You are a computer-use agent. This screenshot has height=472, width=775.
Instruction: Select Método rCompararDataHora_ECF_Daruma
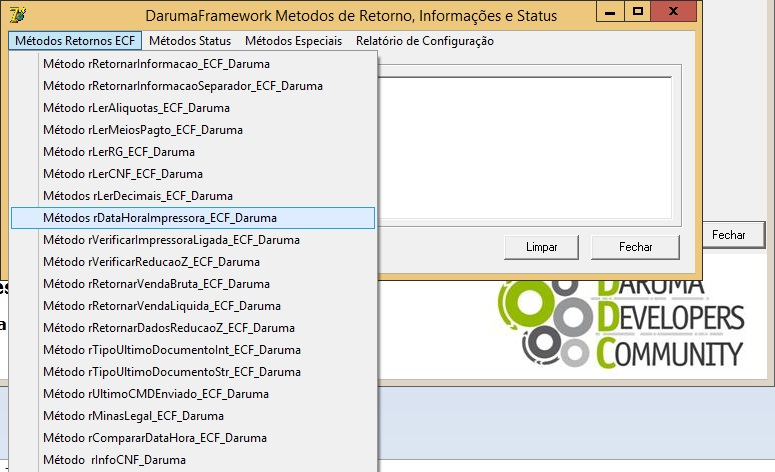[x=193, y=438]
